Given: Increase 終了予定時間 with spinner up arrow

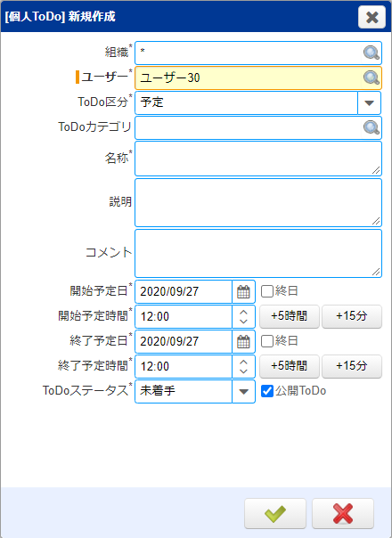Looking at the screenshot, I should pos(243,362).
